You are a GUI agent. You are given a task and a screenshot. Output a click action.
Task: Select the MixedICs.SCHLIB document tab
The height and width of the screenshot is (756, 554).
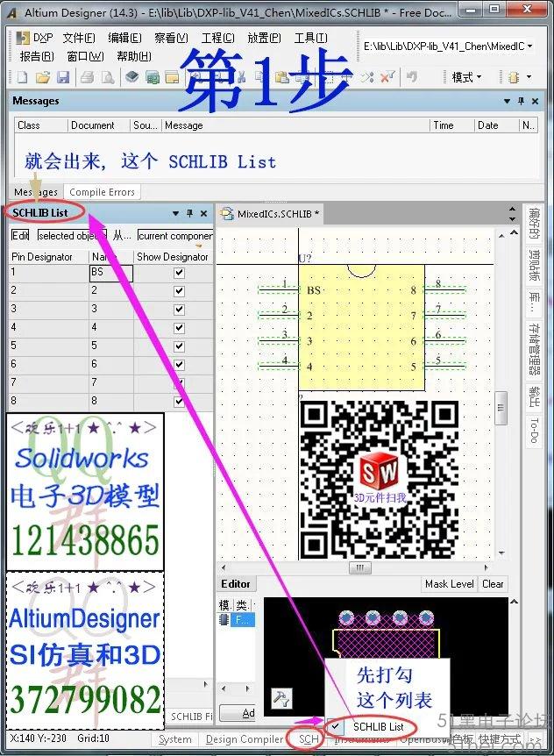270,214
